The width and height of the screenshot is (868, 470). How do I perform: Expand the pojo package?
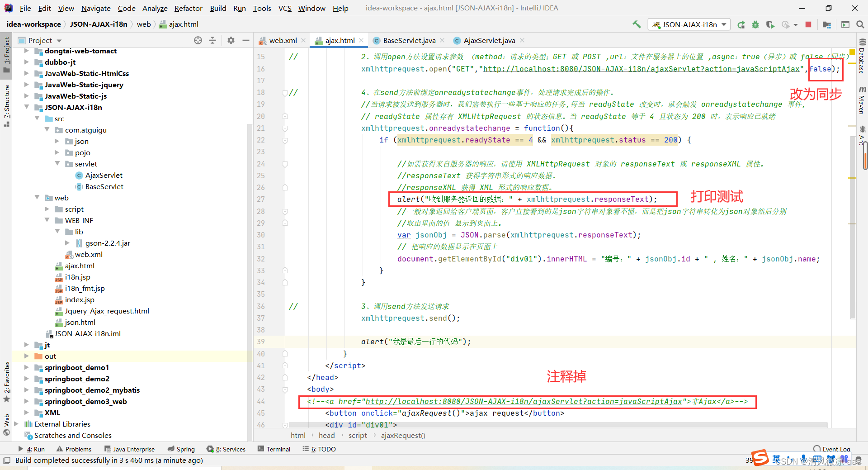pyautogui.click(x=57, y=152)
